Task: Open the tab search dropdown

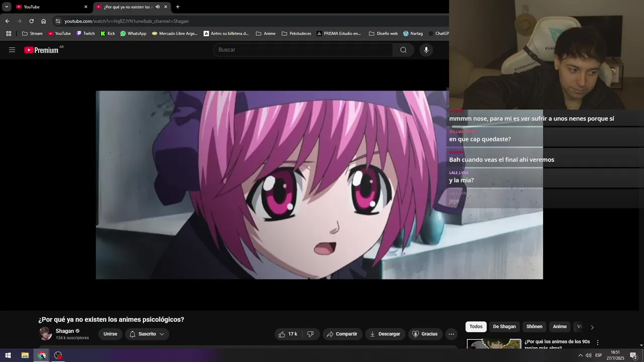Action: click(x=7, y=7)
